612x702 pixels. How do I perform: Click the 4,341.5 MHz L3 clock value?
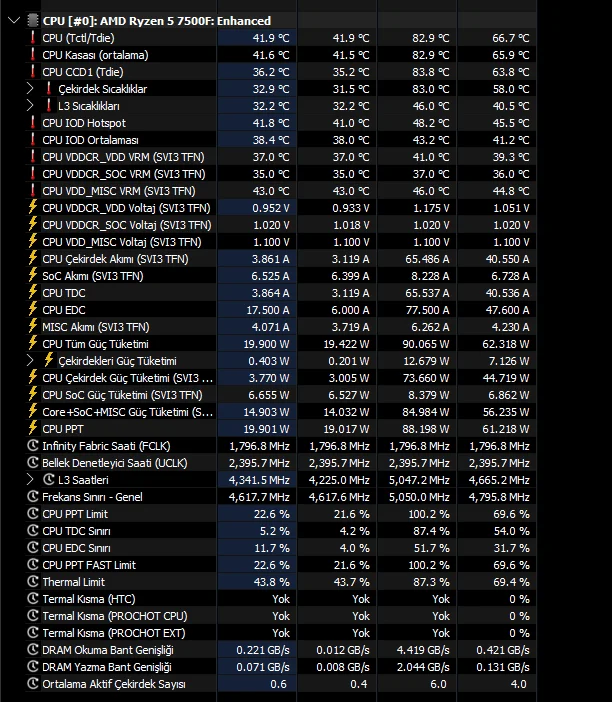tap(259, 480)
